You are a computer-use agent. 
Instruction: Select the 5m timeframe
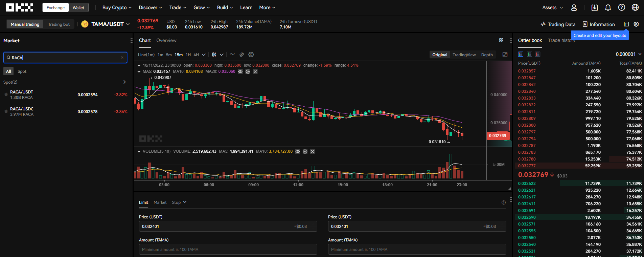[169, 55]
